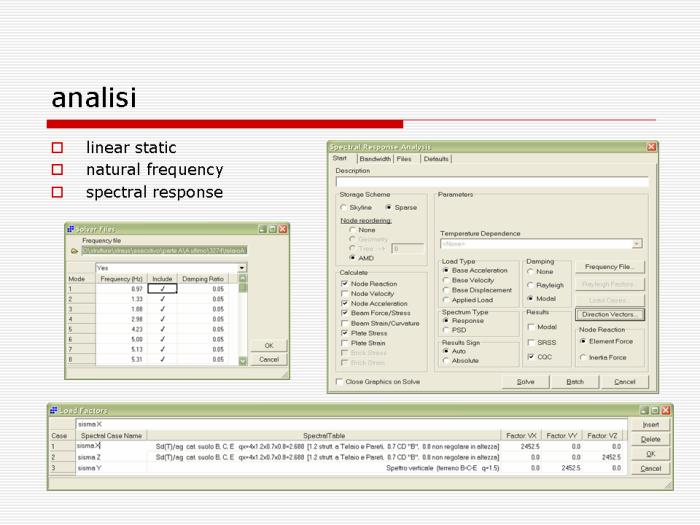Viewport: 700px width, 525px height.
Task: Click the Direction Vectors button
Action: click(609, 314)
